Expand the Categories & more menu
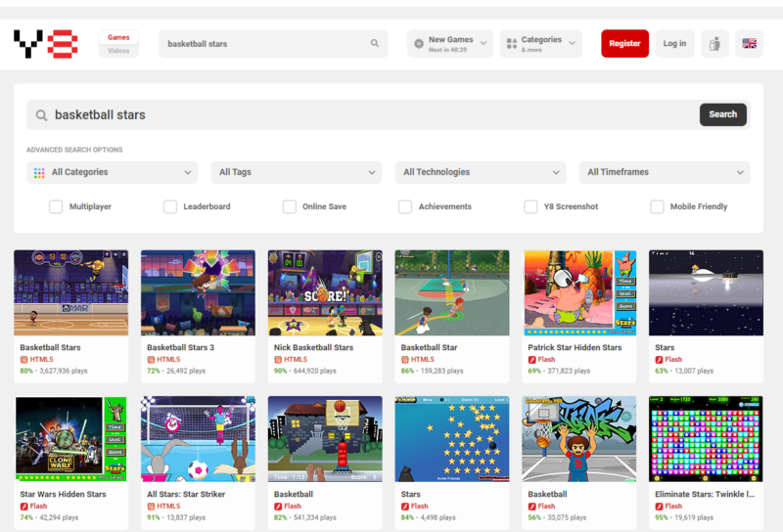Viewport: 783px width, 532px height. pos(541,44)
